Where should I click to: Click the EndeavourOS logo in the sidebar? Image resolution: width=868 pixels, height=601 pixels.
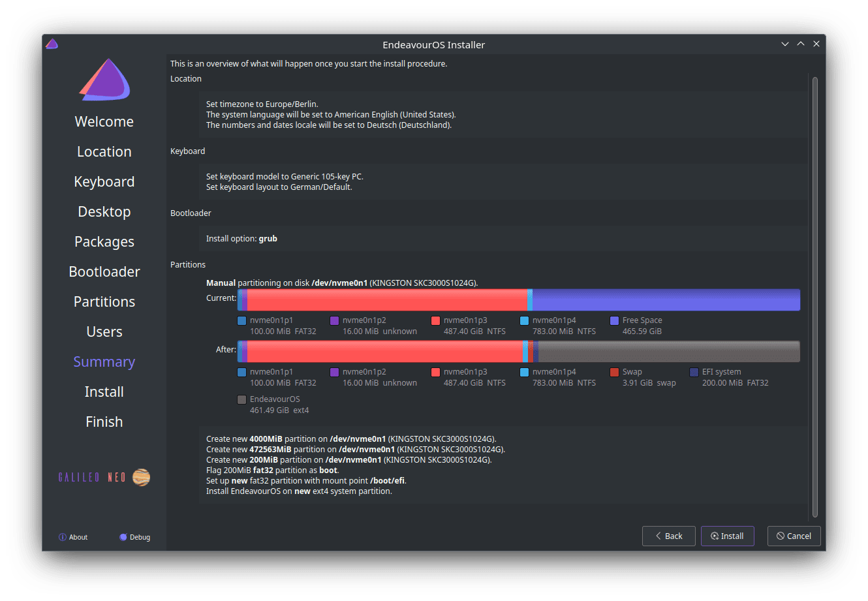[x=104, y=80]
